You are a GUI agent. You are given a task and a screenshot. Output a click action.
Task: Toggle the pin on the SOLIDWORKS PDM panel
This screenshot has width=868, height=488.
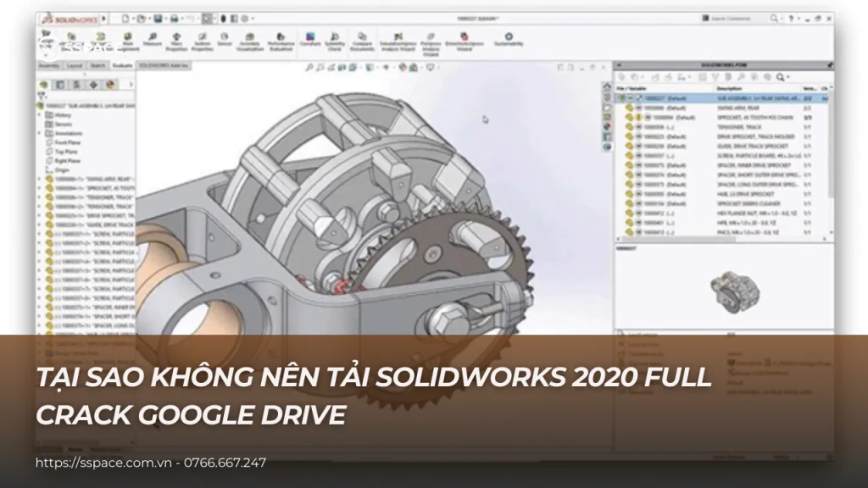point(829,64)
